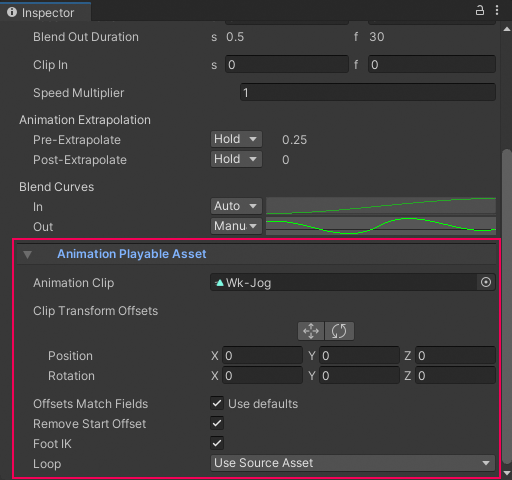The width and height of the screenshot is (512, 480).
Task: Collapse the Animation Playable Asset section
Action: (x=27, y=255)
